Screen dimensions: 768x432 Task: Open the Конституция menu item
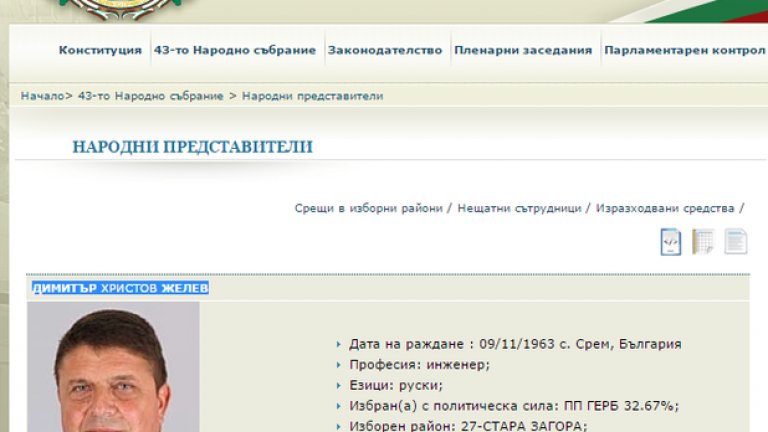pyautogui.click(x=100, y=50)
